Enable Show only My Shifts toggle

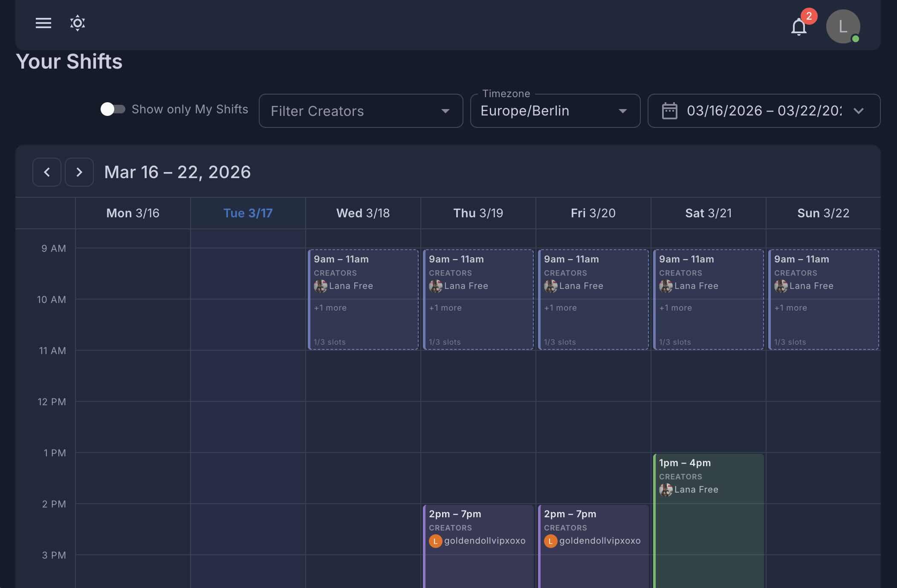coord(113,110)
